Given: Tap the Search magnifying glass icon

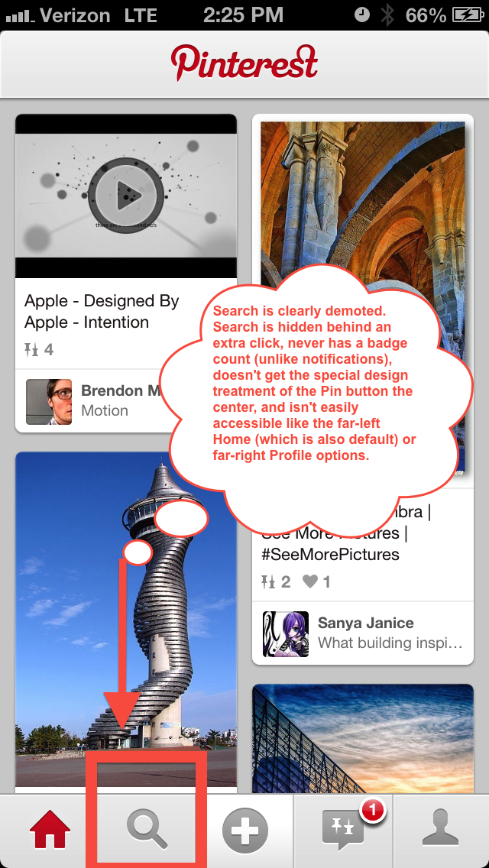Looking at the screenshot, I should pos(147,831).
